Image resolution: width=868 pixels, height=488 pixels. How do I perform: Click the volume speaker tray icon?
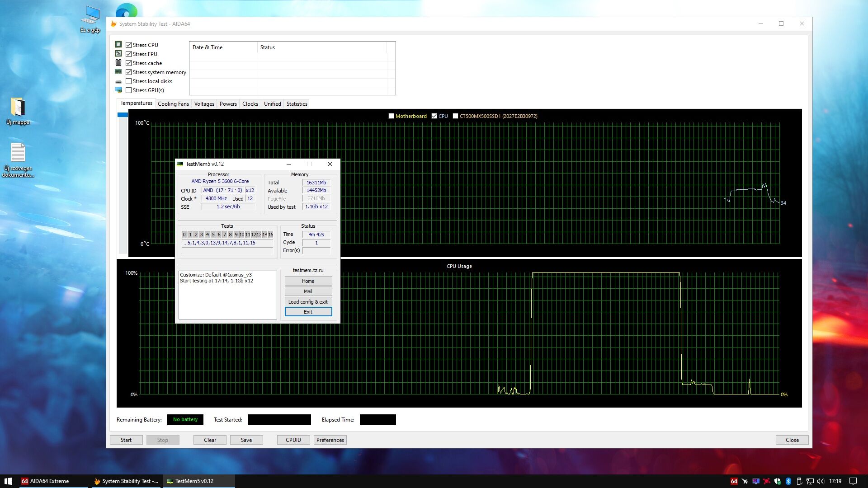[x=821, y=481]
